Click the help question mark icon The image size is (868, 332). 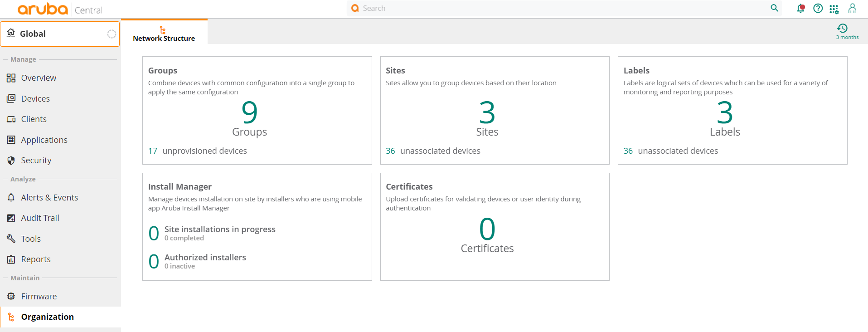(x=818, y=9)
